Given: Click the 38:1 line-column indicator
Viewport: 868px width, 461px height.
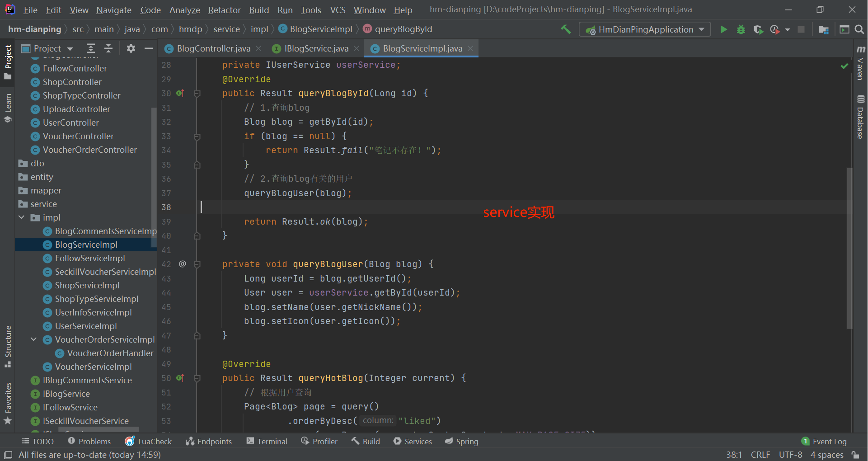Looking at the screenshot, I should 734,455.
